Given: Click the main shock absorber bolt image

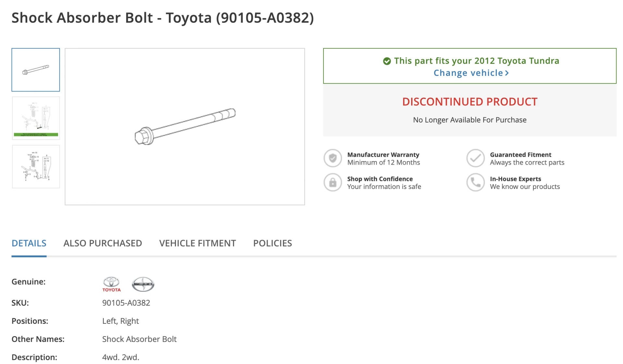Looking at the screenshot, I should point(185,127).
